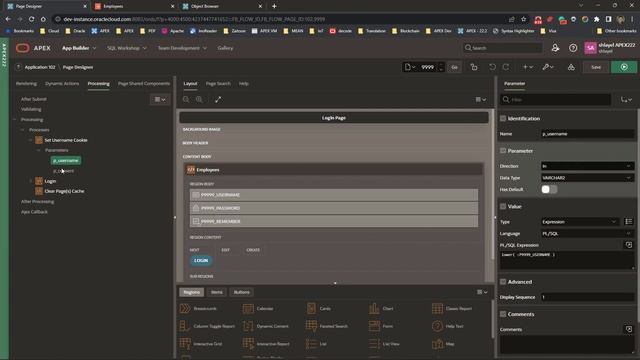Collapse the Set Username Cookie process node
This screenshot has width=640, height=360.
30,140
